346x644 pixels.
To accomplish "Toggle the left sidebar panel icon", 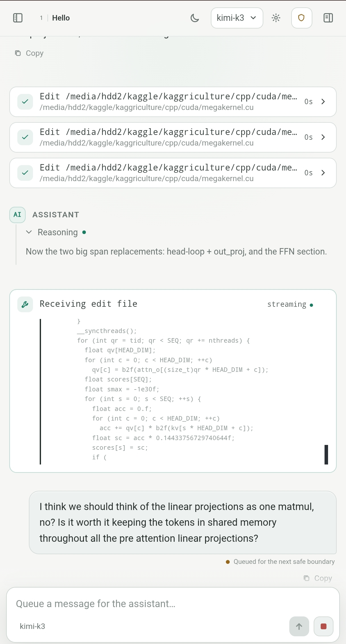I will [x=18, y=18].
